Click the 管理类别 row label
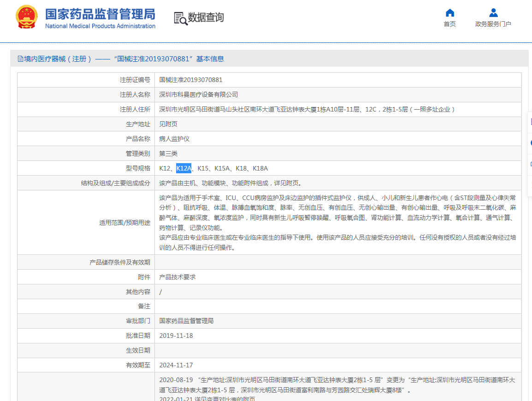The image size is (532, 401). (x=138, y=153)
